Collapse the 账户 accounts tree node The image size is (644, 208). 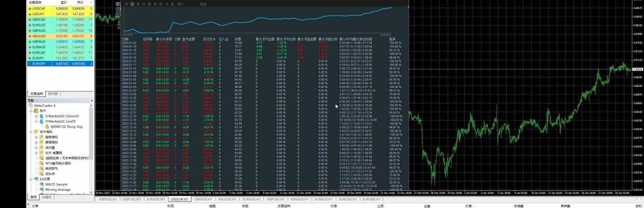point(30,111)
